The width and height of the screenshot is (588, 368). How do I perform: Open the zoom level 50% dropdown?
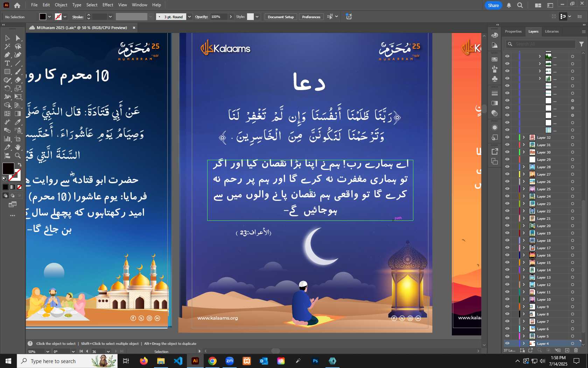tap(48, 352)
